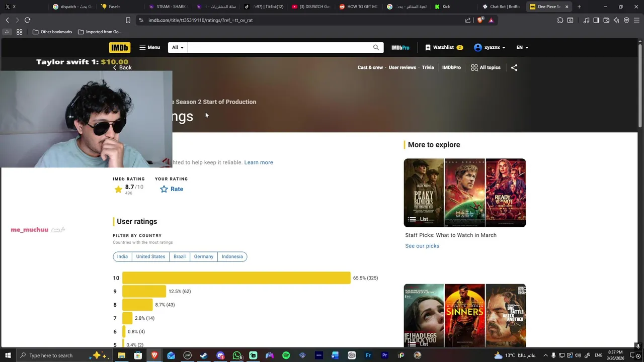The width and height of the screenshot is (644, 362).
Task: Open IMDbPro link in the title subnav
Action: tap(451, 67)
